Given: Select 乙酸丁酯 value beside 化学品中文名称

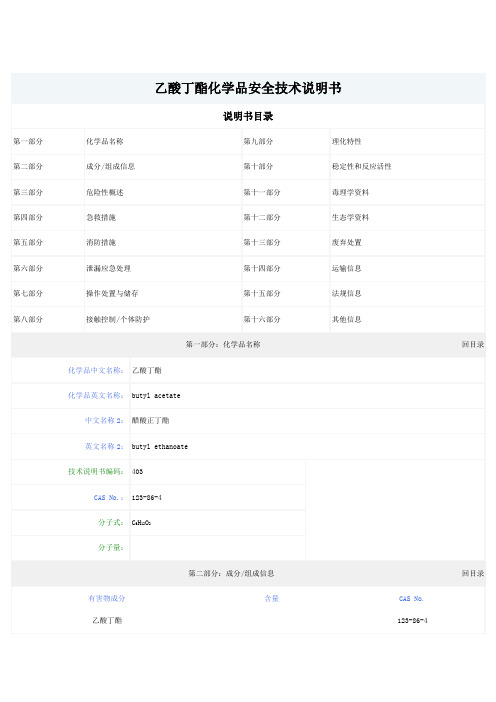Looking at the screenshot, I should (147, 370).
